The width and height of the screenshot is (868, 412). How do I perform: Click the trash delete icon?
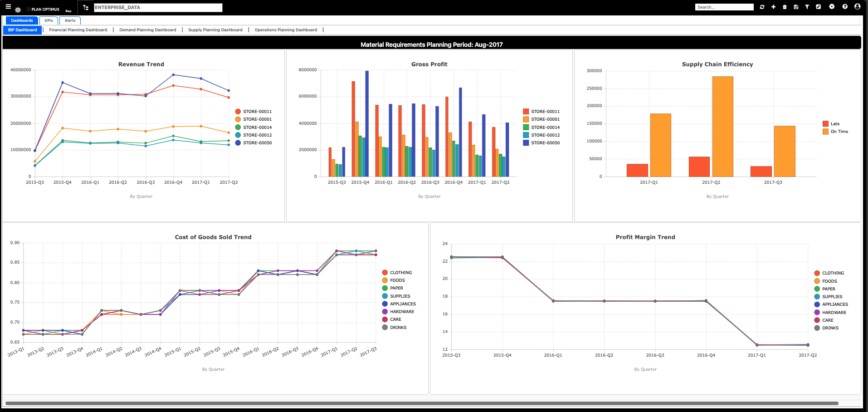(785, 7)
